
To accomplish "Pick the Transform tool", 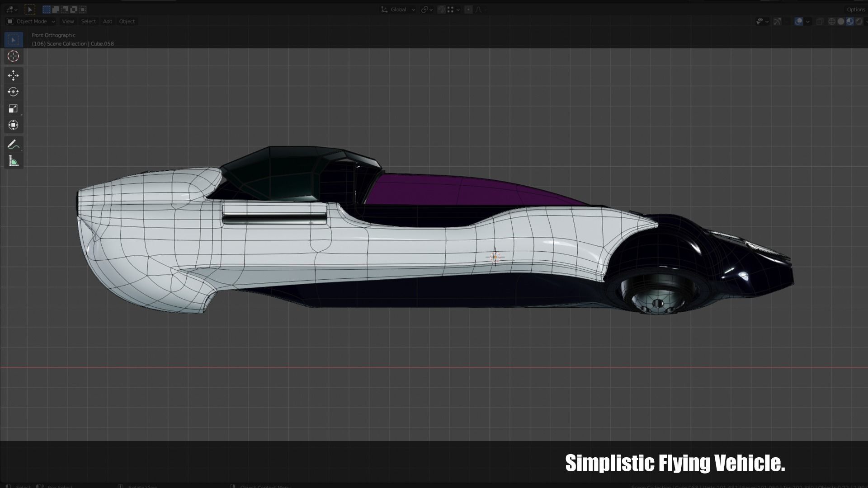I will click(x=13, y=125).
